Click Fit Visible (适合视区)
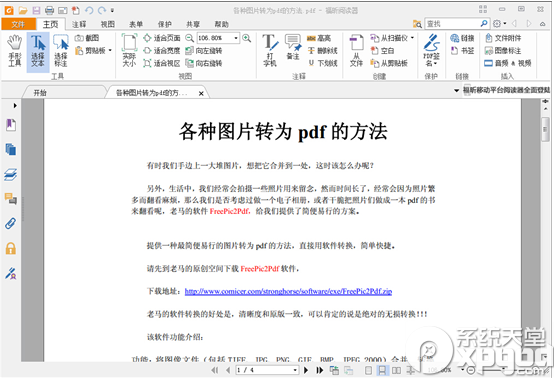This screenshot has height=378, width=554. (x=161, y=63)
